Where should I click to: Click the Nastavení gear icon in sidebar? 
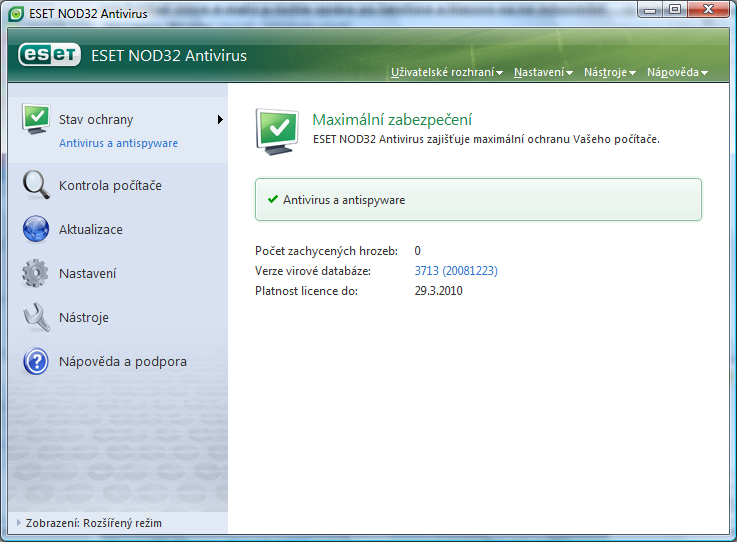[x=35, y=273]
